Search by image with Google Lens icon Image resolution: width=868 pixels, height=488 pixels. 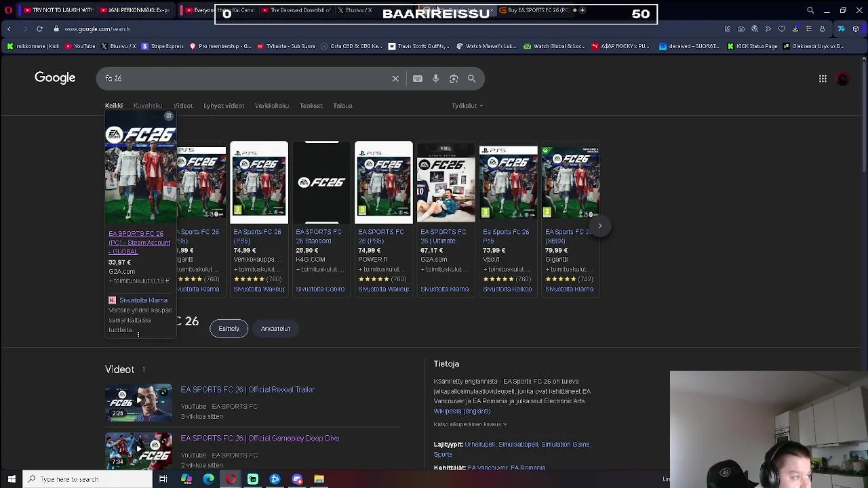pyautogui.click(x=454, y=79)
